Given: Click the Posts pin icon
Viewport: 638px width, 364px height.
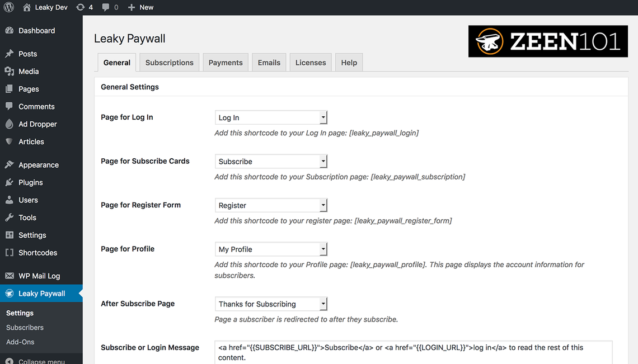Looking at the screenshot, I should [10, 54].
